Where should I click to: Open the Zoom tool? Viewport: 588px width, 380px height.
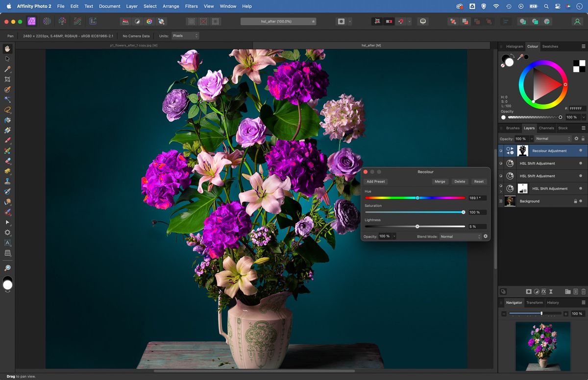[x=7, y=268]
